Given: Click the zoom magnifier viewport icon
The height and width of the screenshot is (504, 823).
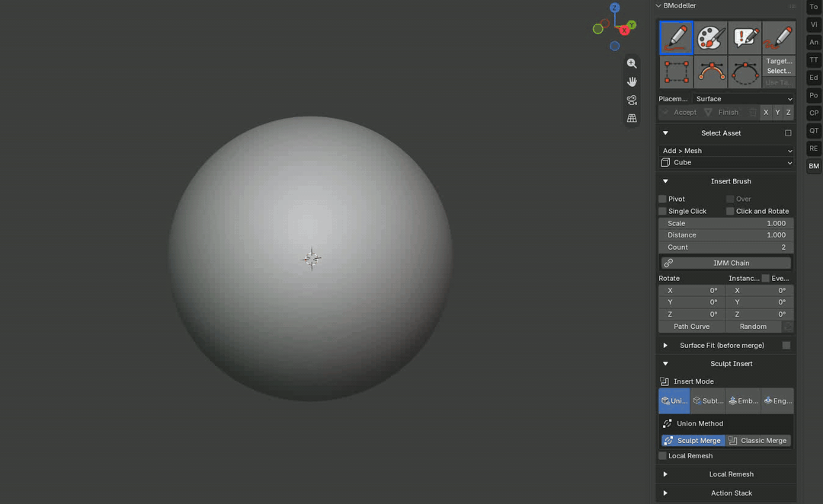Looking at the screenshot, I should [632, 63].
